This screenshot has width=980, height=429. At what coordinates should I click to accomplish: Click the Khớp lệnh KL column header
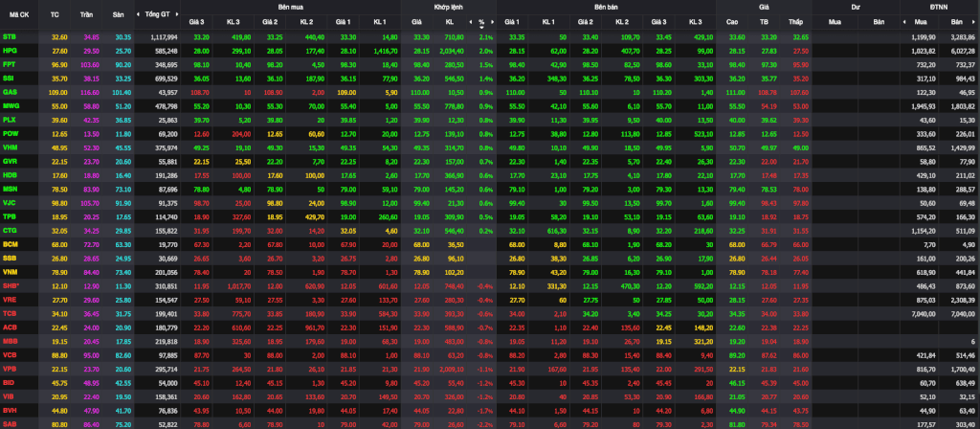tap(450, 22)
